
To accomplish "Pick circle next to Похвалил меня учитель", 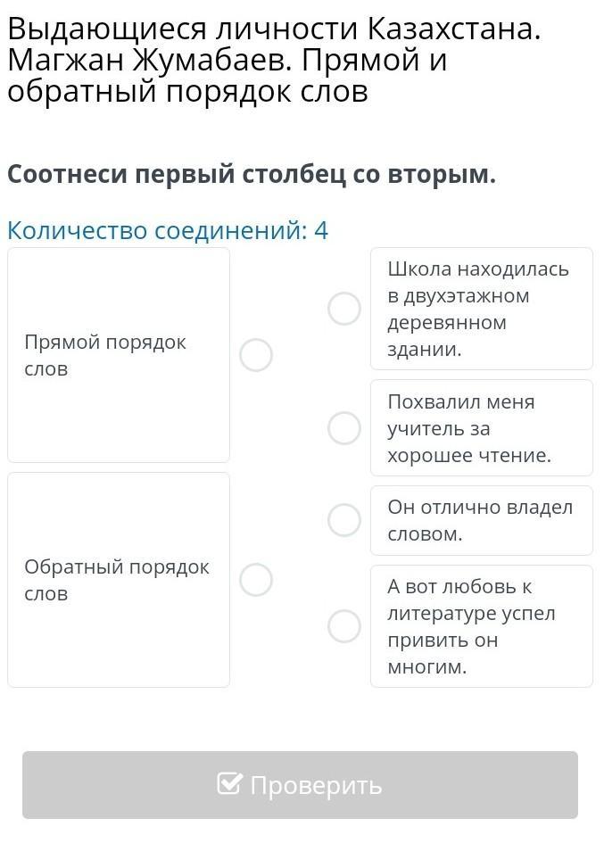I will (344, 428).
